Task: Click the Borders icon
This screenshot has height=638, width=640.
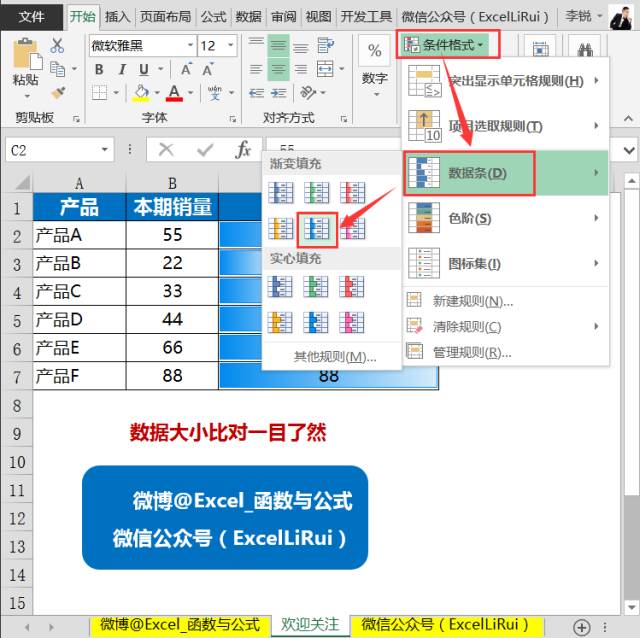Action: 99,93
